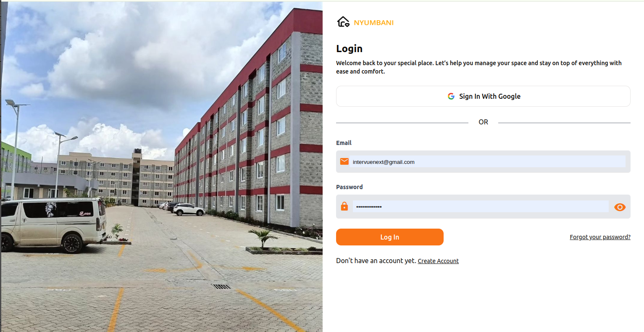Click the Login heading

click(x=349, y=49)
